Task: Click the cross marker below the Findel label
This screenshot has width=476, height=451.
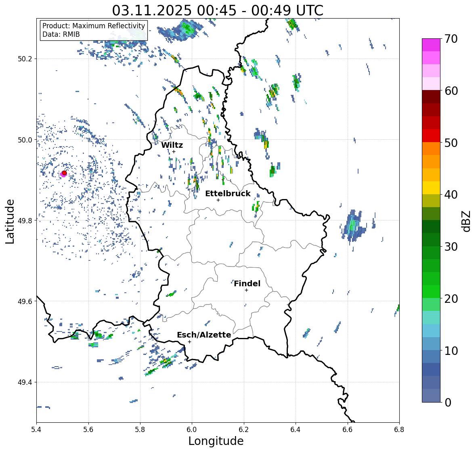Action: click(247, 290)
